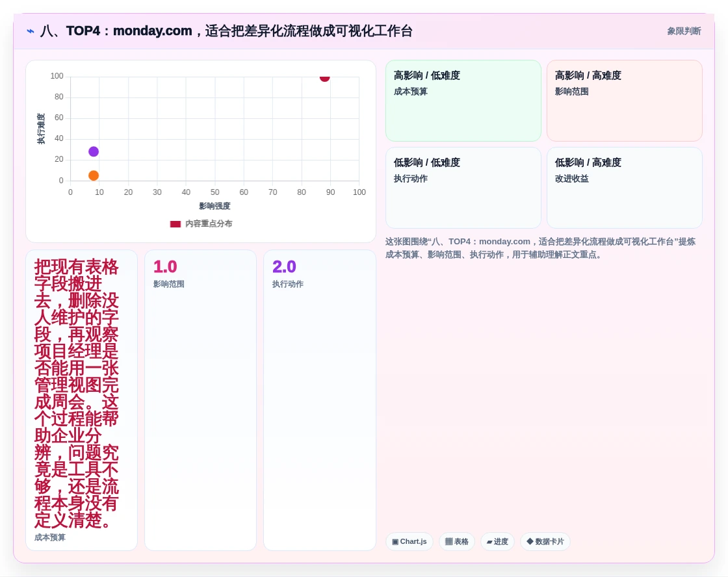Click the grid icon in 表格 chip
This screenshot has height=577, width=728.
448,542
